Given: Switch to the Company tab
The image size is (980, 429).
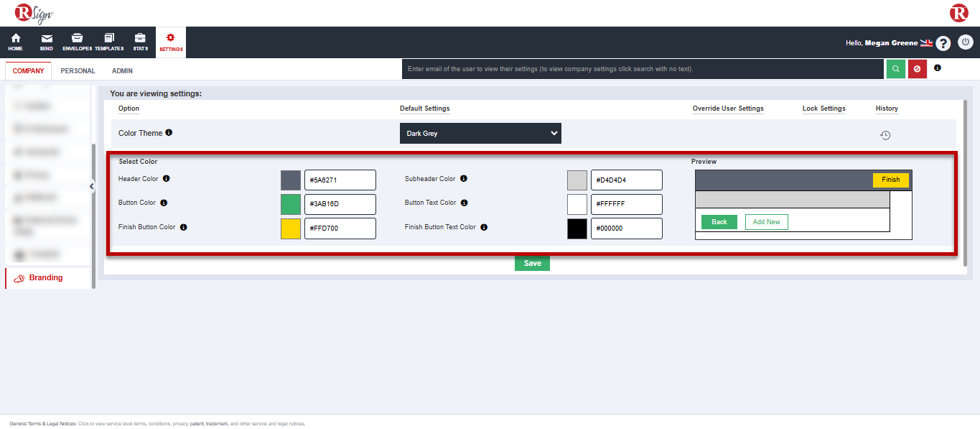Looking at the screenshot, I should [28, 71].
